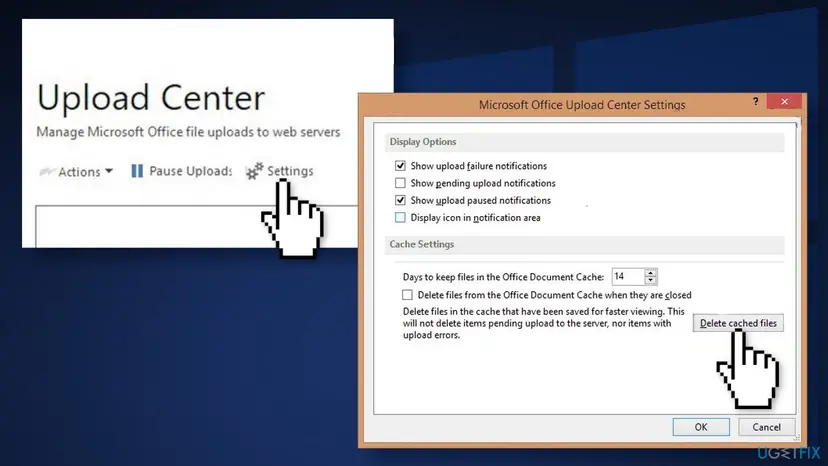
Task: Enable Show pending upload notifications
Action: click(400, 183)
